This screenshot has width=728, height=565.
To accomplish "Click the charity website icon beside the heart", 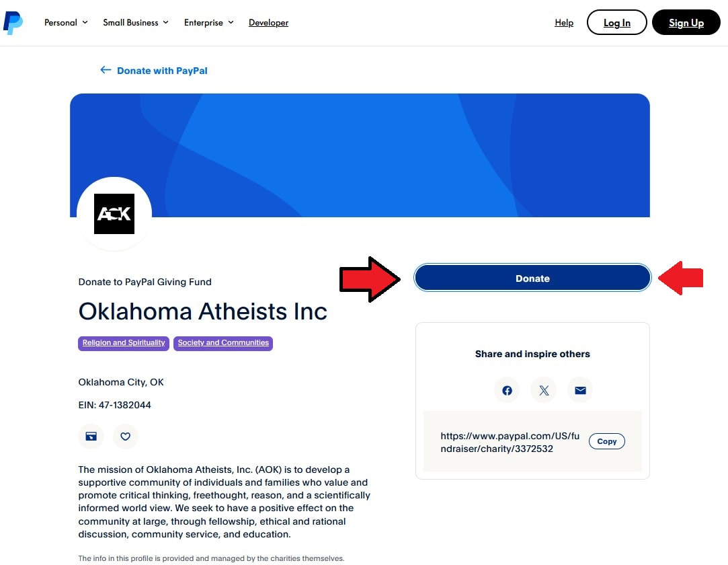I will (x=91, y=437).
